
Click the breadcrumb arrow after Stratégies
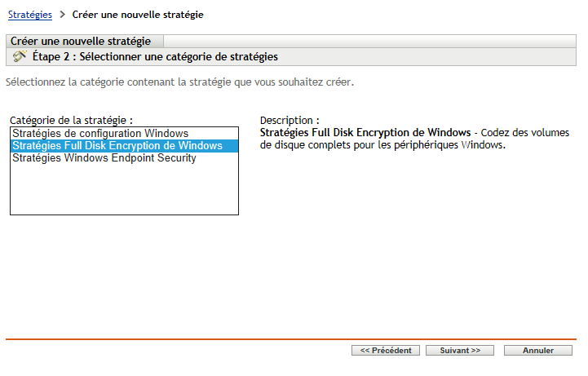(62, 15)
